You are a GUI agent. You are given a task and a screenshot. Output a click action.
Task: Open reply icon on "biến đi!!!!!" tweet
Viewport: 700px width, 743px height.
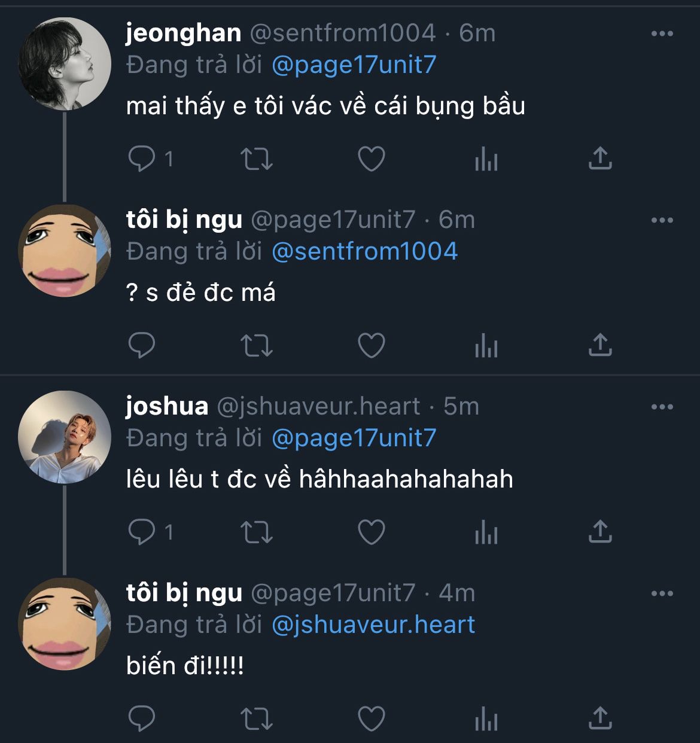pyautogui.click(x=142, y=718)
